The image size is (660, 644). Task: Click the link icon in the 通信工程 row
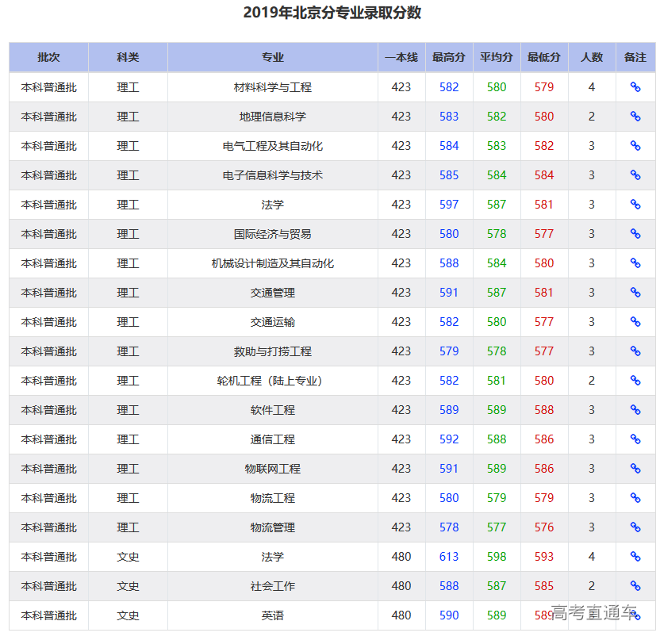(x=635, y=439)
